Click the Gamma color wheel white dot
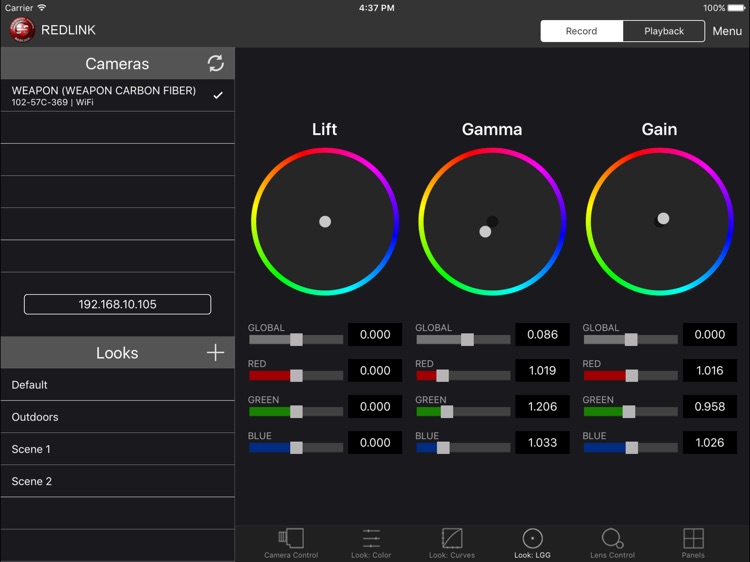The height and width of the screenshot is (562, 750). [x=485, y=232]
